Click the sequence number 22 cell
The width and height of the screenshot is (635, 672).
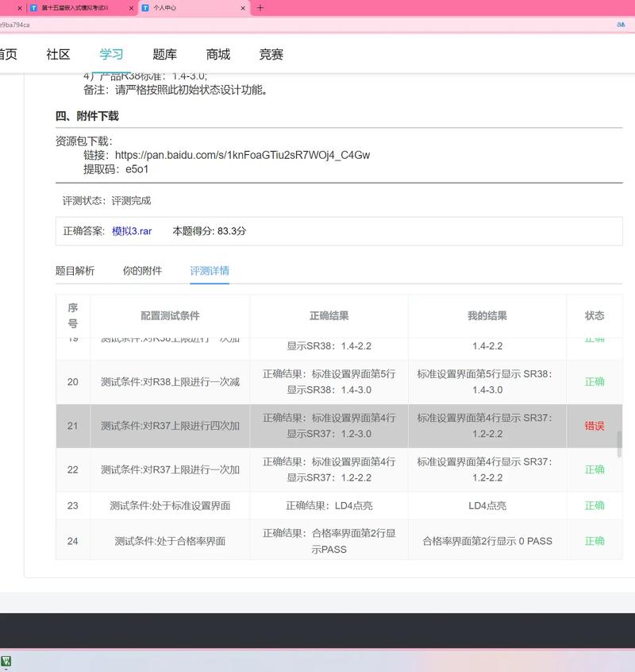click(73, 470)
